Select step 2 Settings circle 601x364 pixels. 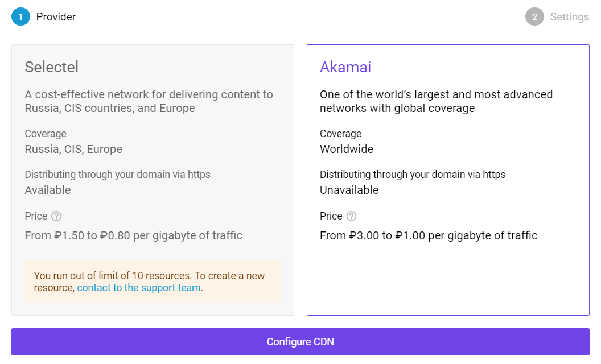click(534, 16)
